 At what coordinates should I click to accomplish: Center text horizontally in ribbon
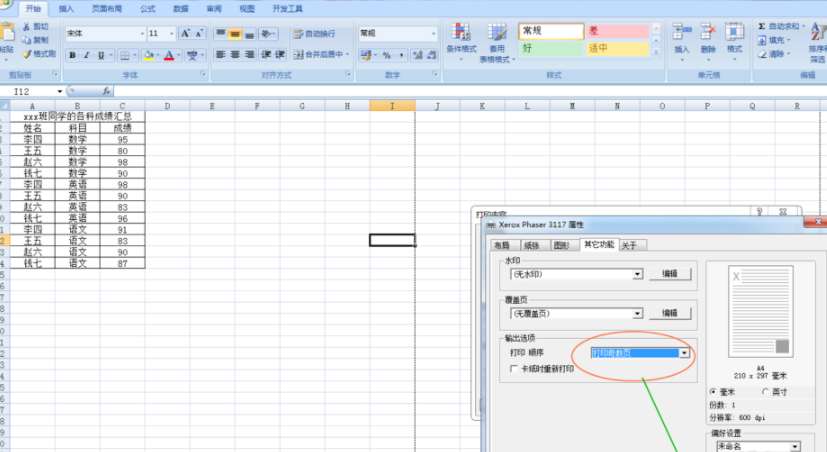tap(235, 54)
